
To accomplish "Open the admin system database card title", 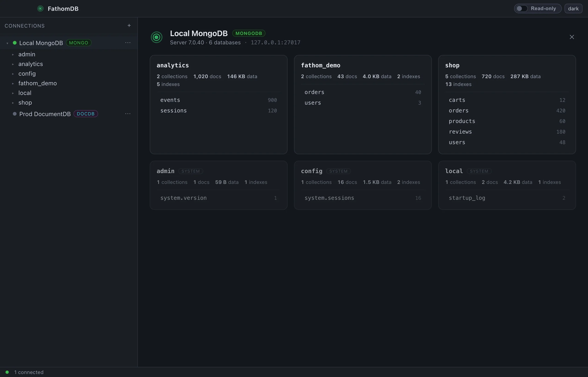I will click(165, 171).
